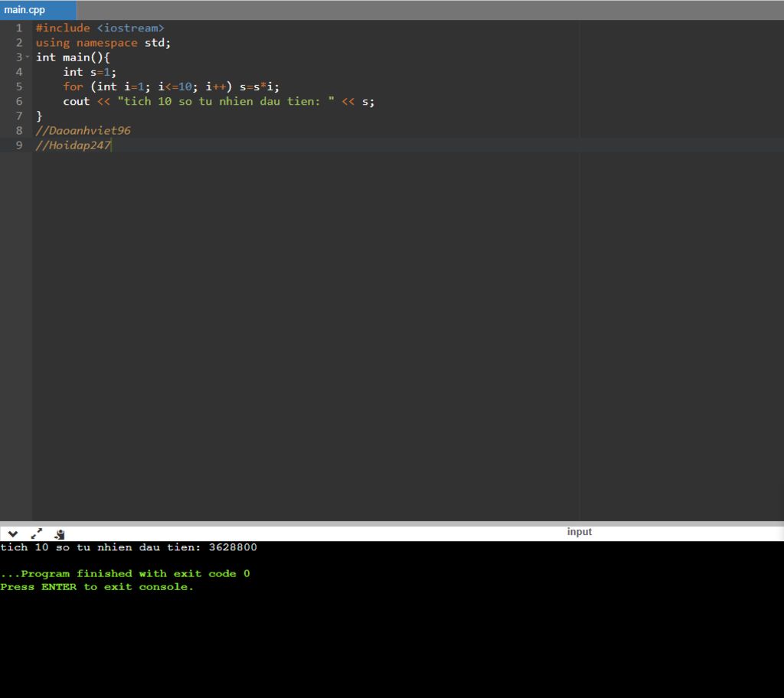Click the cout statement string literal
This screenshot has width=784, height=698.
pos(226,101)
